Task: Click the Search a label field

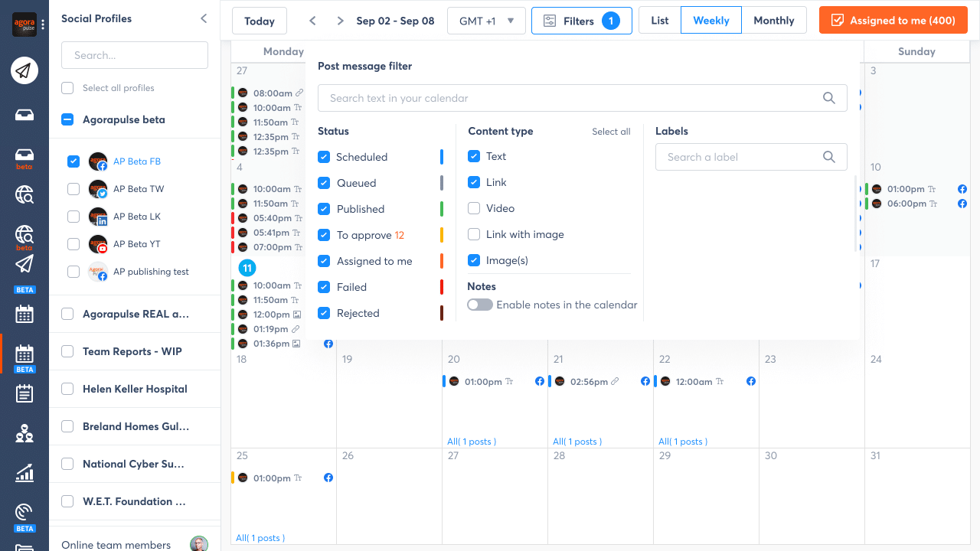Action: tap(751, 157)
